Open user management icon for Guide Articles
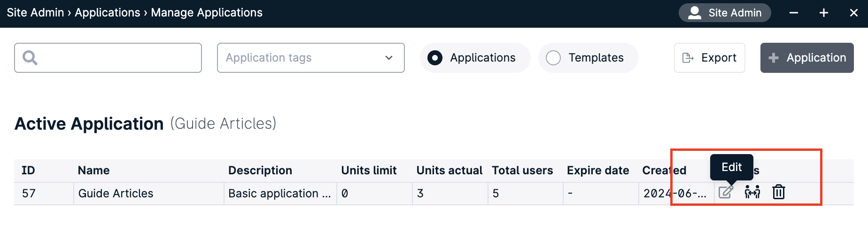Screen dimensions: 868x234 click(752, 192)
